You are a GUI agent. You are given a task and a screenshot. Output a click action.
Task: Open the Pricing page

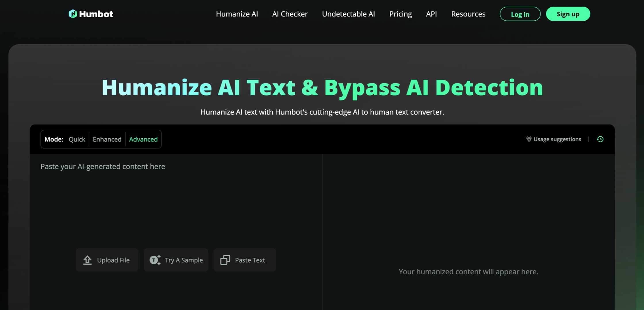coord(400,14)
